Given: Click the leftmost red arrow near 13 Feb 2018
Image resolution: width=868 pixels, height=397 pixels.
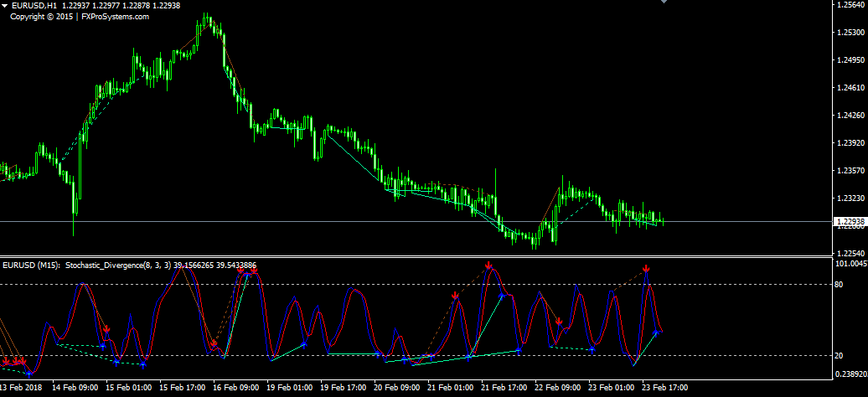Looking at the screenshot, I should [7, 362].
